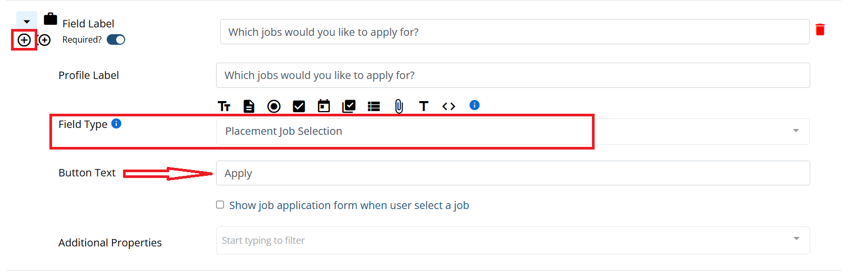Show info tooltip next to Field Type

point(117,123)
